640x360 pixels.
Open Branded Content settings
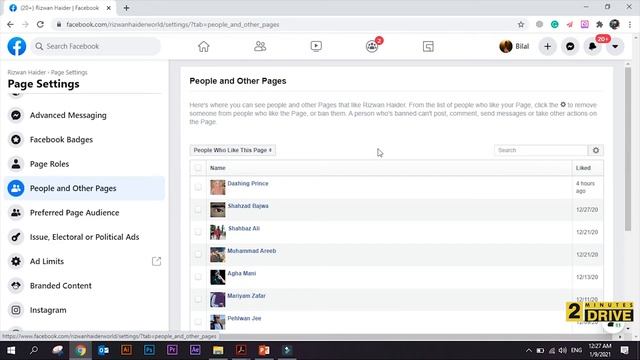(84, 286)
